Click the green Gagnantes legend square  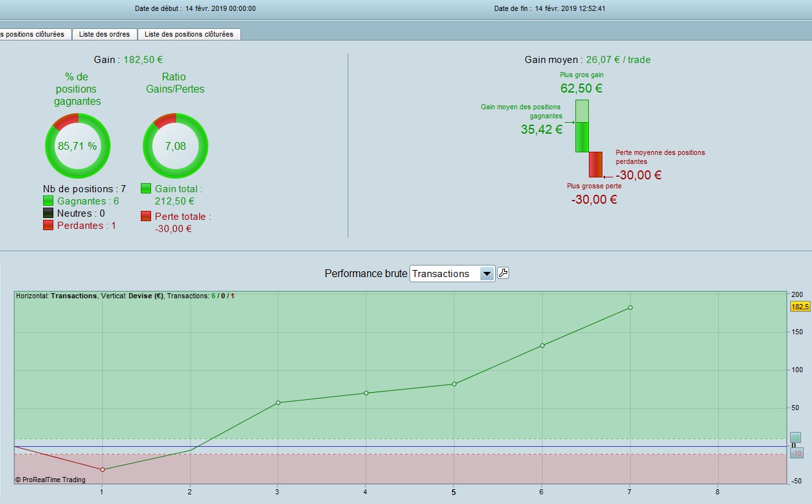click(48, 201)
